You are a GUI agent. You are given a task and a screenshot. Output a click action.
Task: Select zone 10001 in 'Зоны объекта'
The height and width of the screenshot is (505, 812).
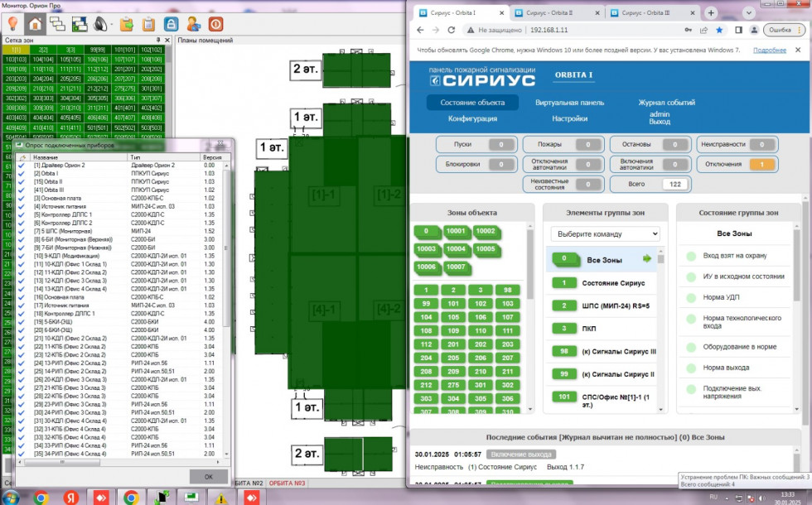(x=455, y=232)
